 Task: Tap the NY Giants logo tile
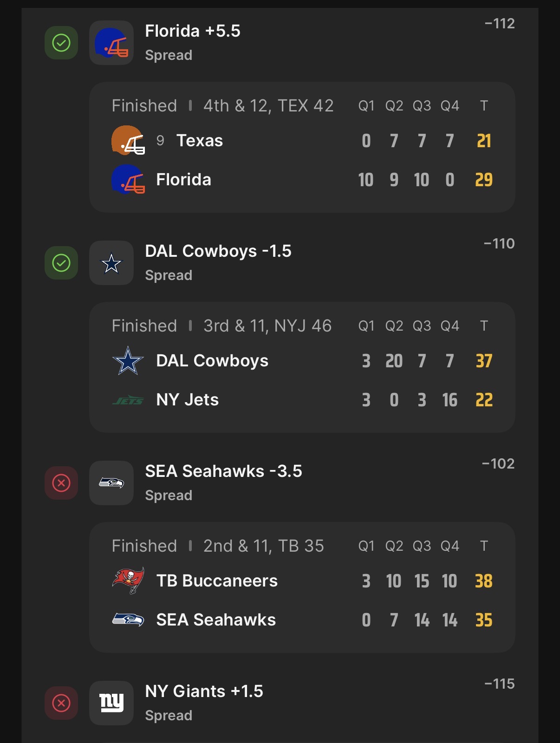point(111,703)
